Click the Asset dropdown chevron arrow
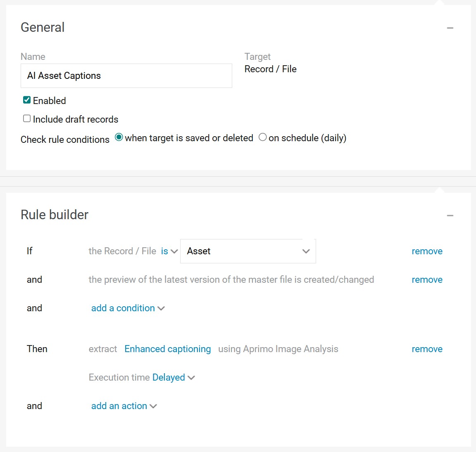 [306, 251]
